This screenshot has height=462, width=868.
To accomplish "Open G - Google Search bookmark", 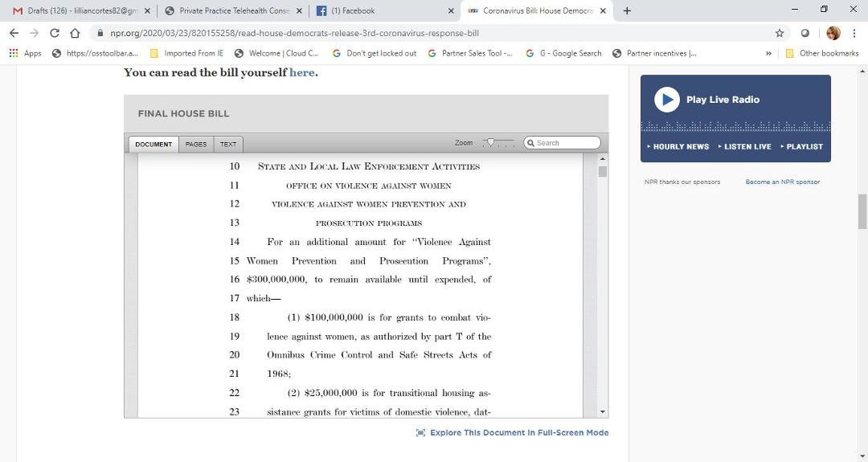I will click(x=563, y=53).
